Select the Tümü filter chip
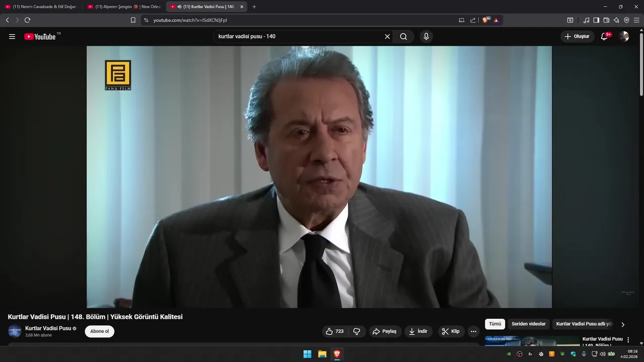 [x=495, y=324]
